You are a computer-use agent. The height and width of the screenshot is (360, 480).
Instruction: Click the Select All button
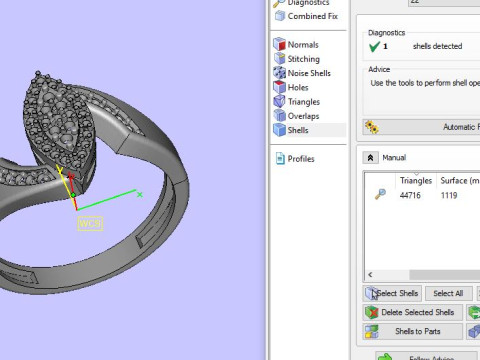tap(449, 293)
